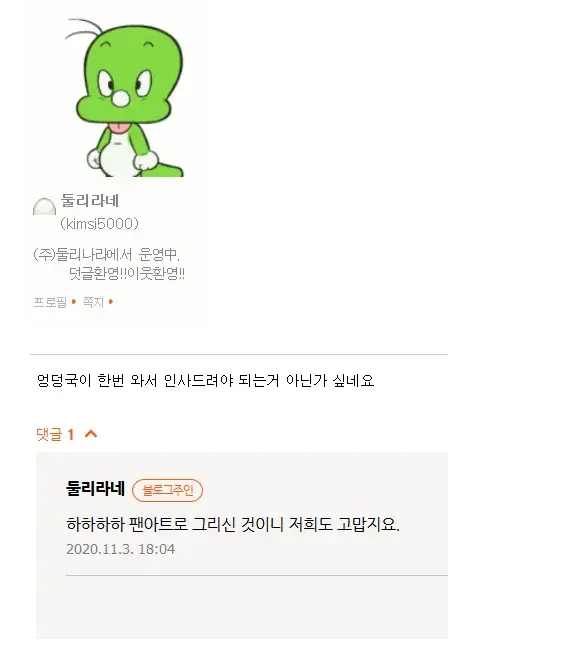Click the empty gray area below comment
This screenshot has height=660, width=566.
242,607
